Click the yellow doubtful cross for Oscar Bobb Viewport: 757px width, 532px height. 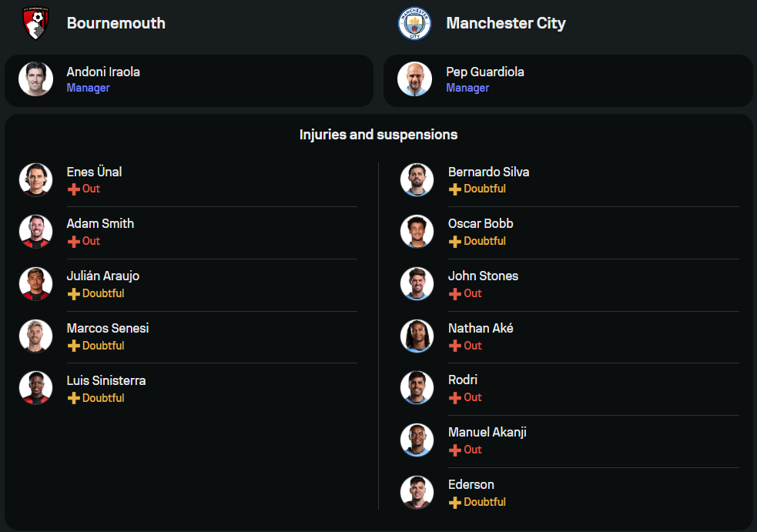click(x=455, y=242)
